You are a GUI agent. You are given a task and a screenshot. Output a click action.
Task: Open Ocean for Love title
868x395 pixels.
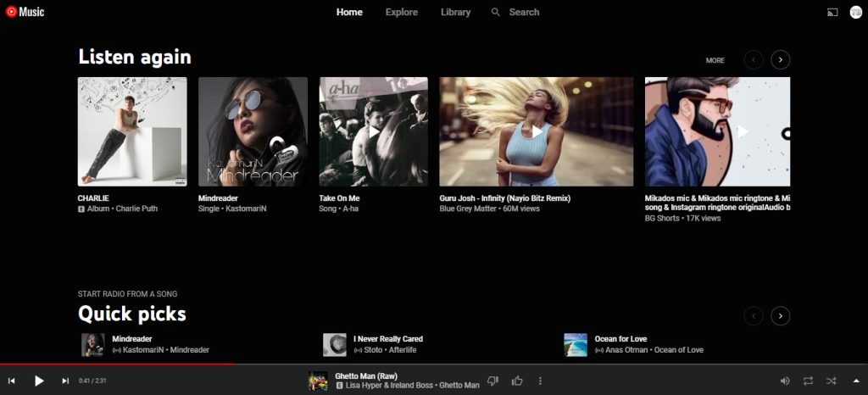(x=620, y=339)
